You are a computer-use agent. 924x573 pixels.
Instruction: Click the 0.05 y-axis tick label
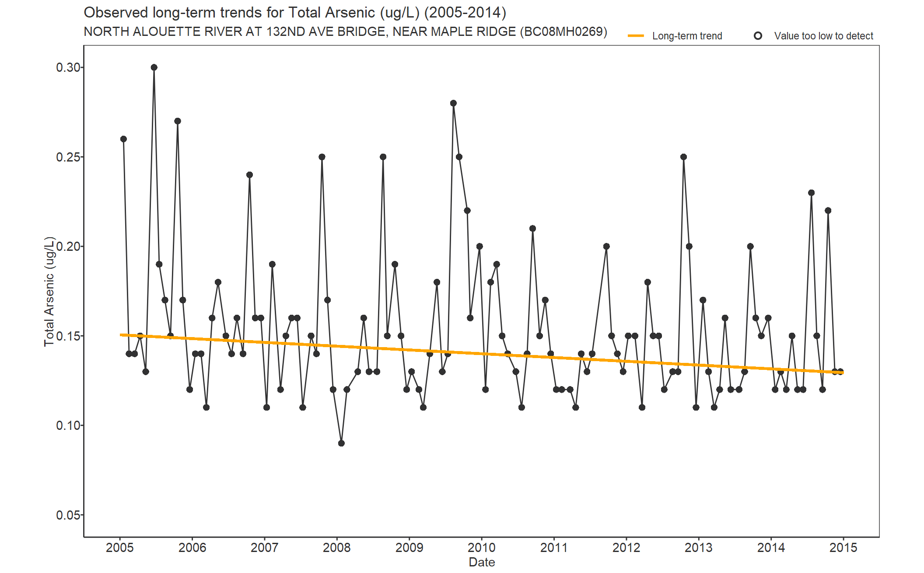click(68, 515)
